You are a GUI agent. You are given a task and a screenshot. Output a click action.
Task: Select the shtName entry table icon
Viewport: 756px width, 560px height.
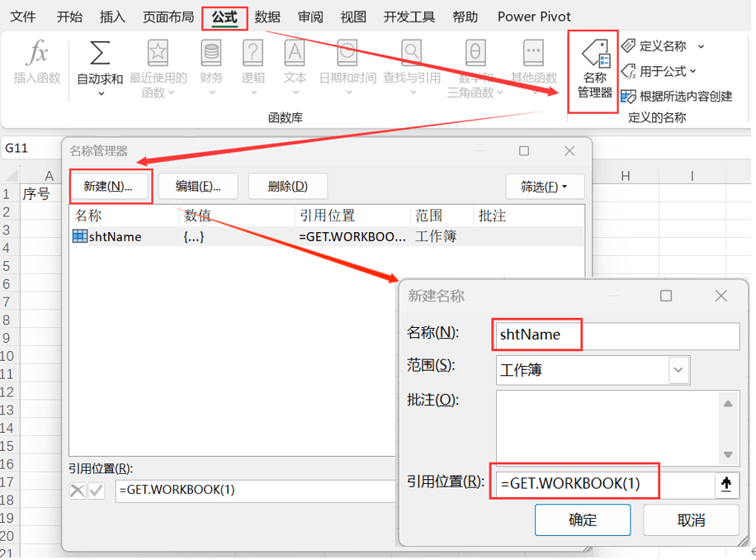pos(79,236)
